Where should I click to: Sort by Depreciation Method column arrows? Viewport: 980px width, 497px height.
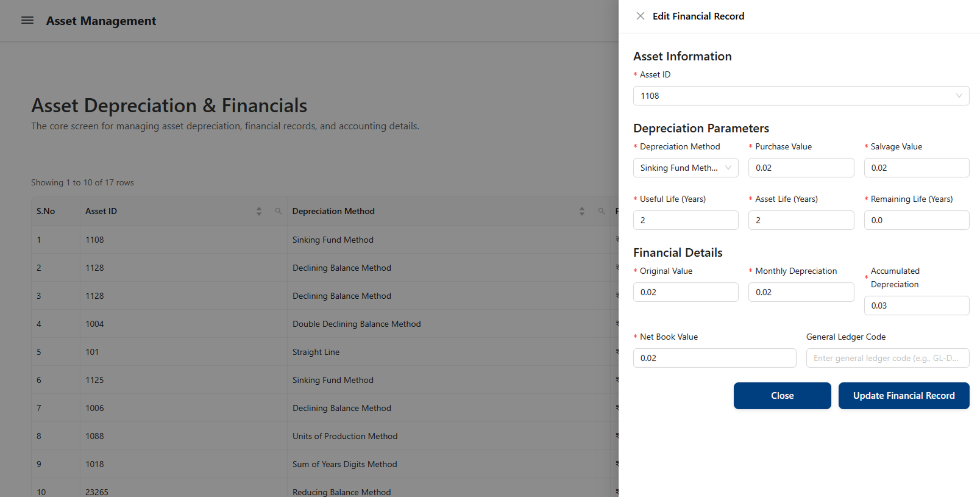[582, 211]
